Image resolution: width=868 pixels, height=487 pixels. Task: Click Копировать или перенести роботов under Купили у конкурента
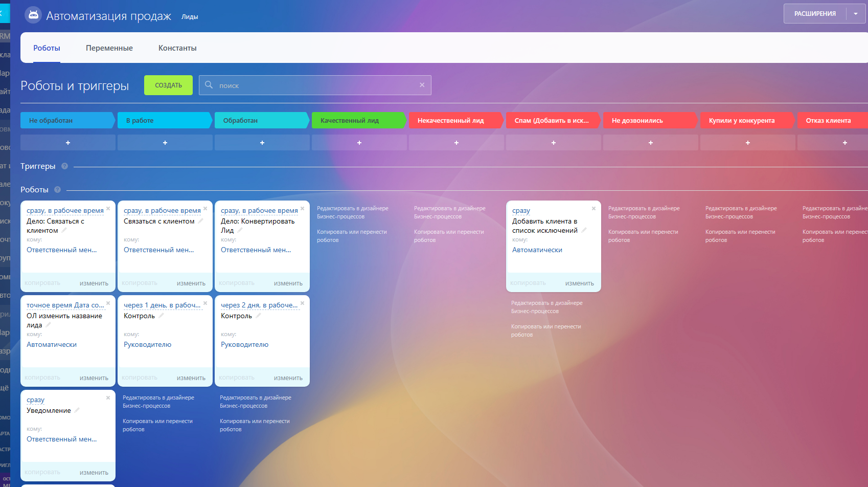click(740, 236)
